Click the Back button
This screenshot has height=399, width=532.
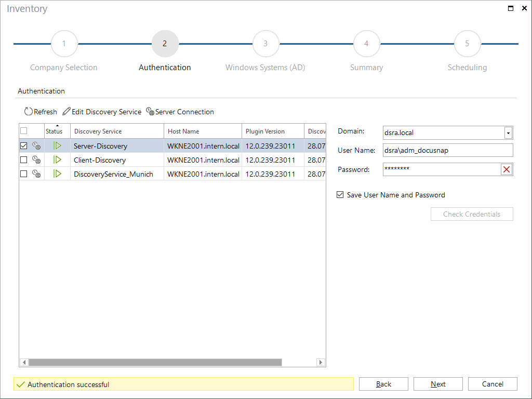click(x=383, y=384)
